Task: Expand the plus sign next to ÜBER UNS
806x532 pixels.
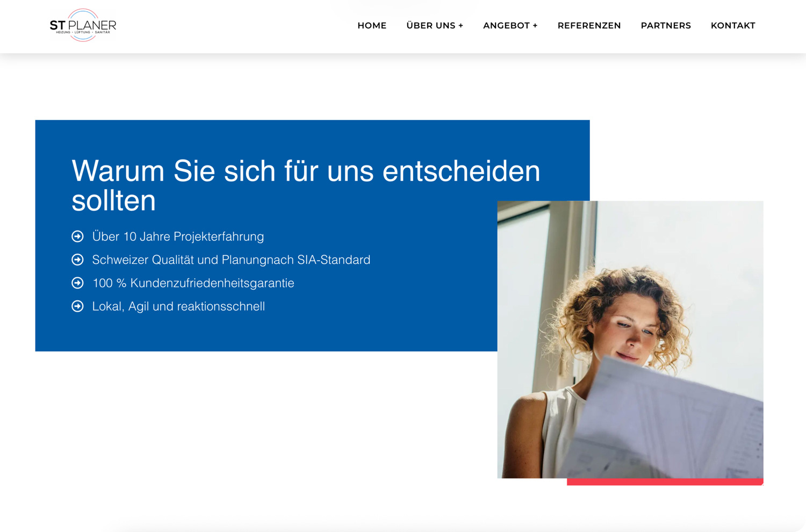Action: coord(460,26)
